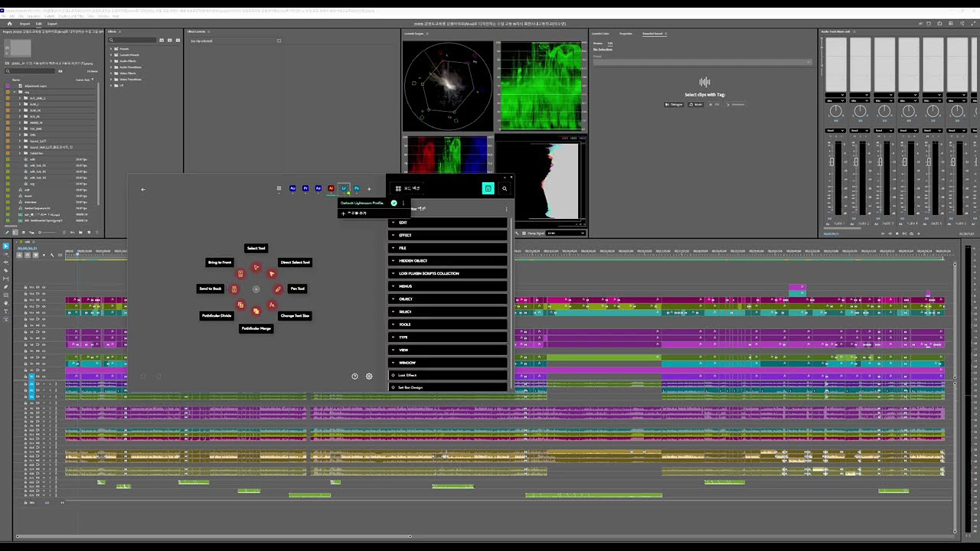Image resolution: width=980 pixels, height=551 pixels.
Task: Click the Change Text Size radial icon
Action: pyautogui.click(x=271, y=305)
